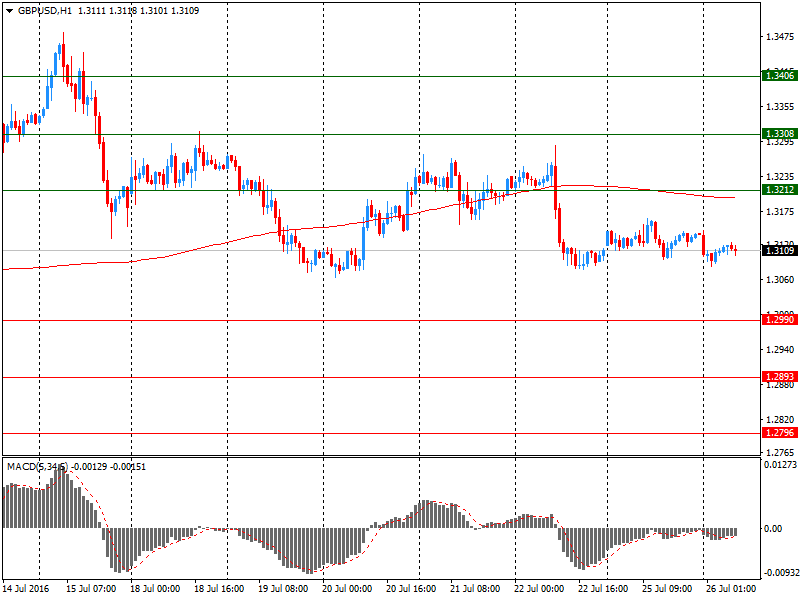800x600 pixels.
Task: Click the 1.3475 price scale value
Action: tap(780, 37)
